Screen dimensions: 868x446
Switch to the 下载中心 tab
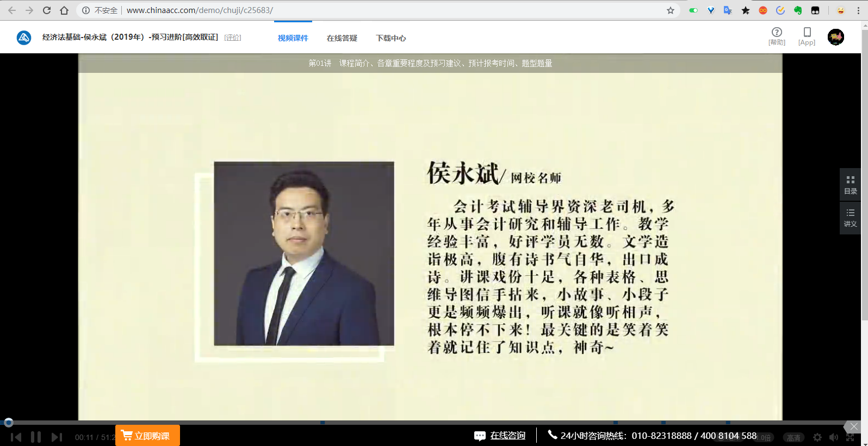click(x=390, y=38)
